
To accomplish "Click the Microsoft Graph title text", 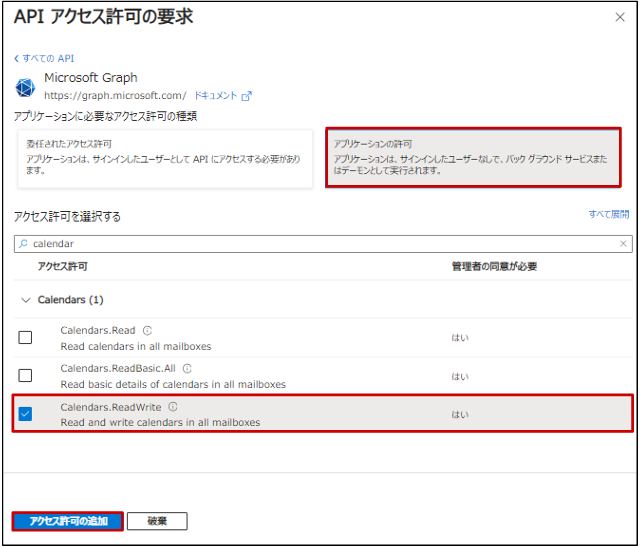I will point(91,78).
